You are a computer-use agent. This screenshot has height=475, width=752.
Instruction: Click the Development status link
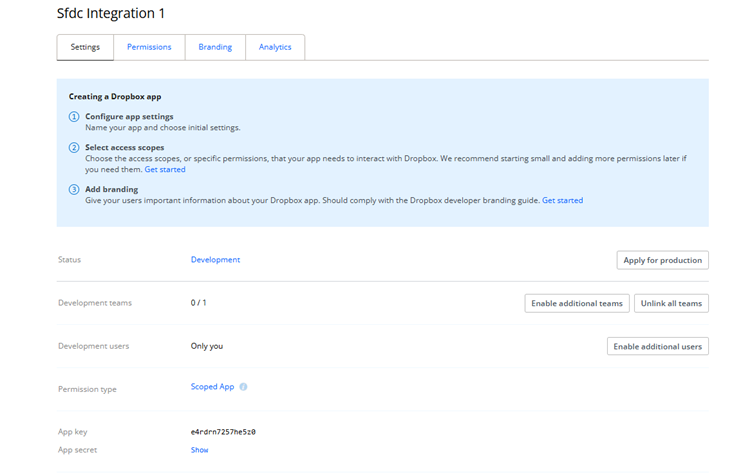tap(215, 260)
